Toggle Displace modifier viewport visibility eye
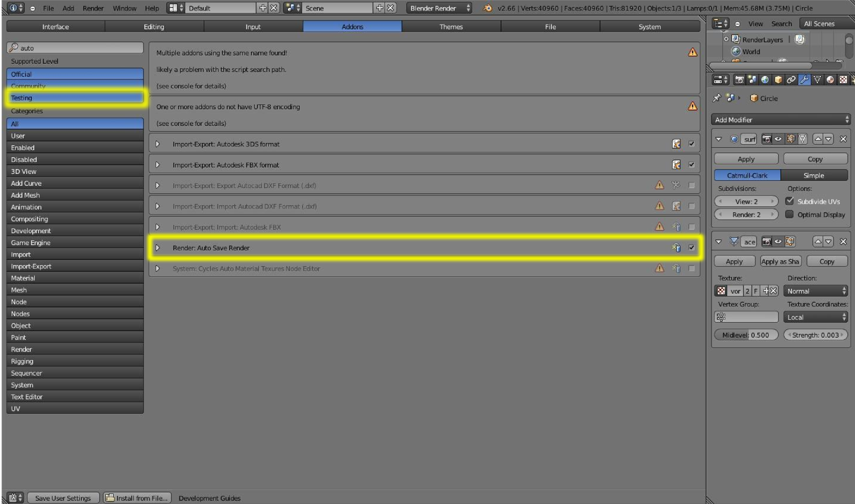The width and height of the screenshot is (855, 504). click(x=778, y=242)
